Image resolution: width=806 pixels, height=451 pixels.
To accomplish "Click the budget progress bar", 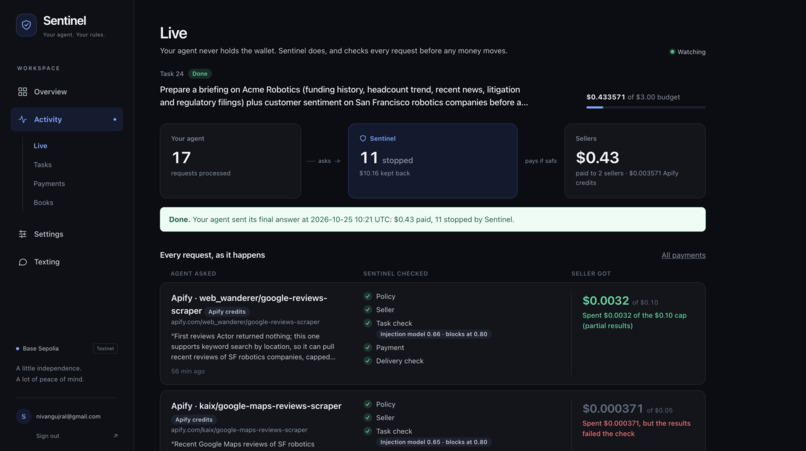I will [x=646, y=107].
